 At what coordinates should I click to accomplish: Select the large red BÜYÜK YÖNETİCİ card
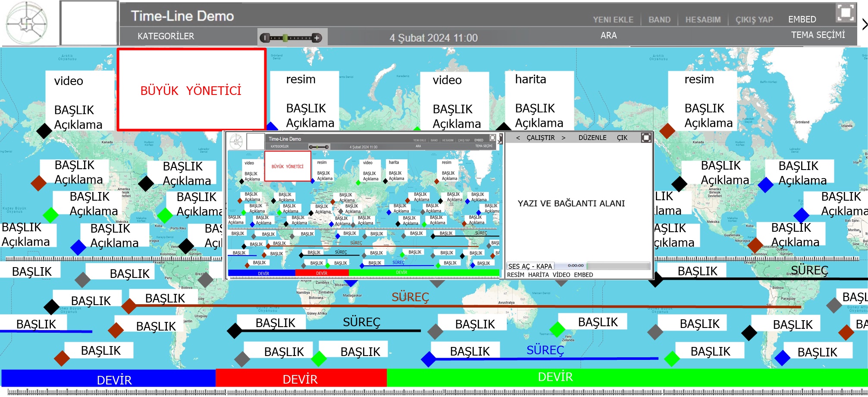pyautogui.click(x=191, y=90)
